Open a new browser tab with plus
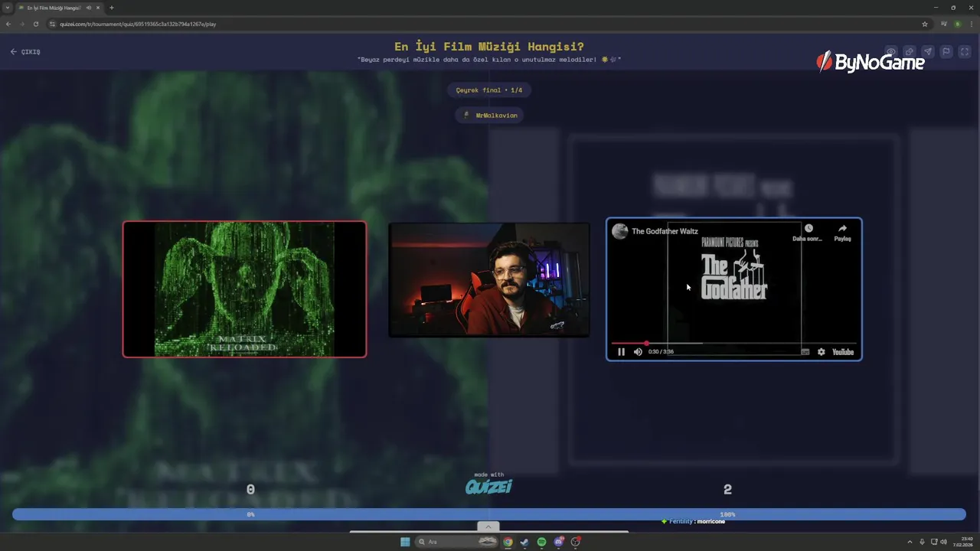This screenshot has height=551, width=980. pyautogui.click(x=112, y=8)
